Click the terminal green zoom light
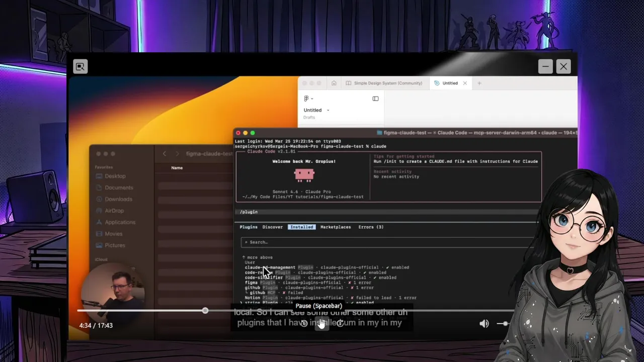The image size is (644, 362). click(253, 133)
